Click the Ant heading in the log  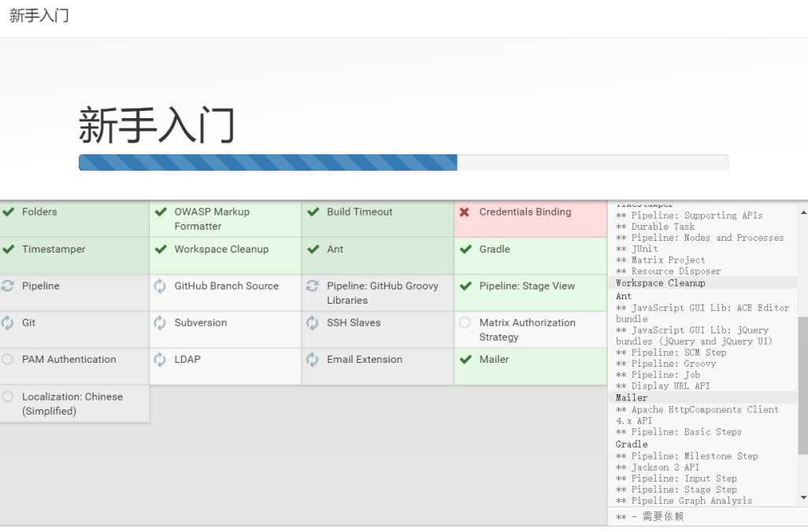tap(624, 296)
